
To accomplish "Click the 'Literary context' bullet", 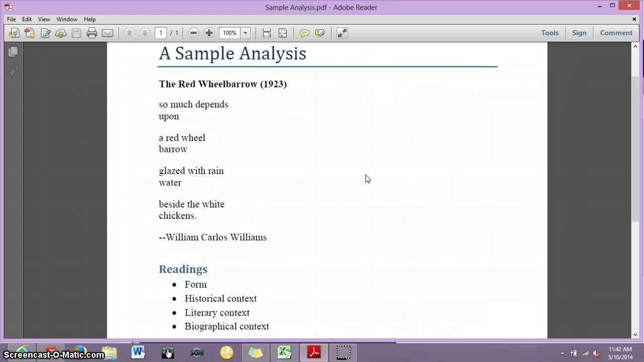I will point(217,313).
